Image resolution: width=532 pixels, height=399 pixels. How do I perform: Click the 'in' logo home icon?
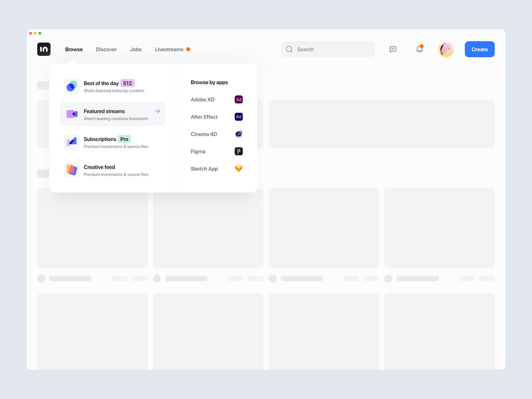pyautogui.click(x=44, y=49)
